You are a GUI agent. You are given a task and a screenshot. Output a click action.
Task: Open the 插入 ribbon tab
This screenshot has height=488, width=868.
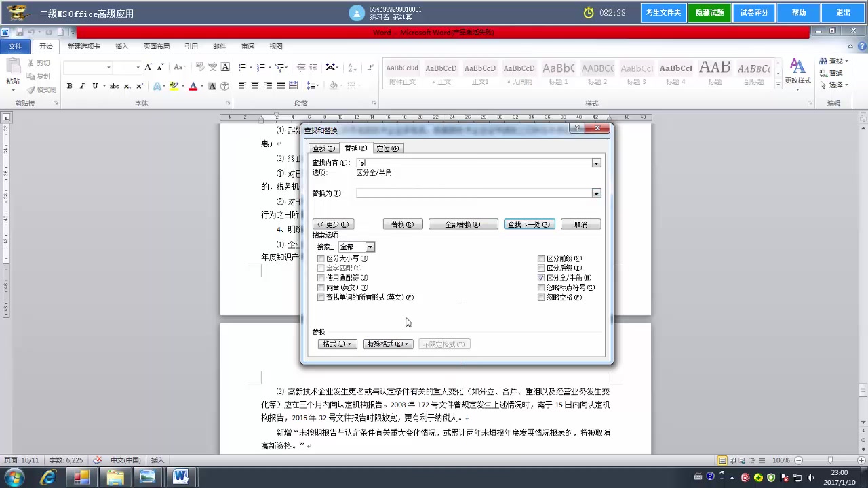(x=122, y=47)
